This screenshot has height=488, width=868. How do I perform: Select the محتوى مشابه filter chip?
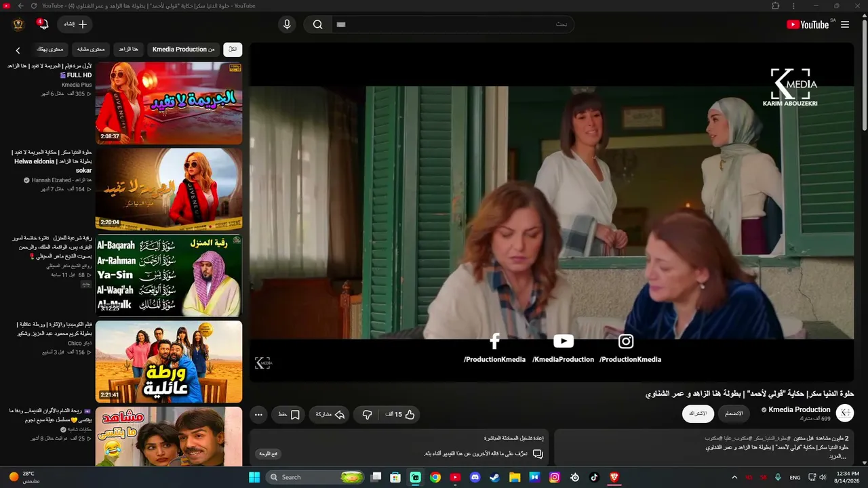point(91,49)
